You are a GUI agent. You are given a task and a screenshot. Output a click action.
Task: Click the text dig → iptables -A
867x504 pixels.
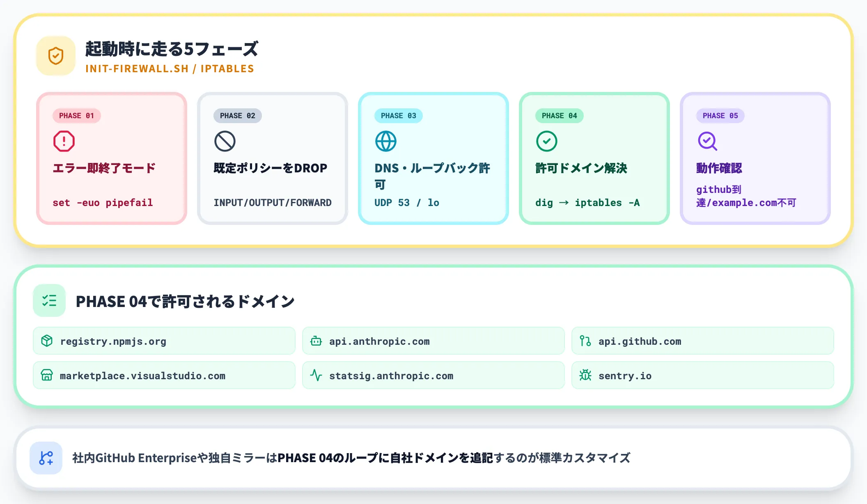tap(587, 203)
